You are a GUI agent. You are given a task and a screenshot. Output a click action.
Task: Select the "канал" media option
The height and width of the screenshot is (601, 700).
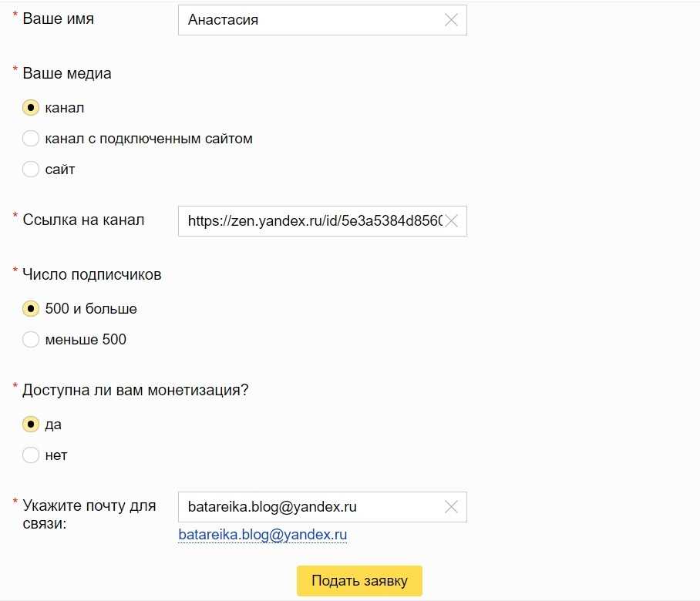tap(31, 108)
